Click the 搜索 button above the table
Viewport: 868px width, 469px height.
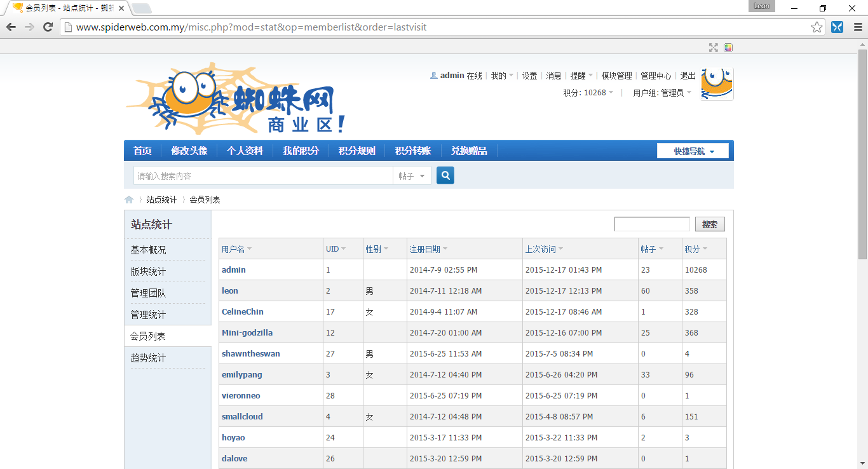click(x=710, y=224)
